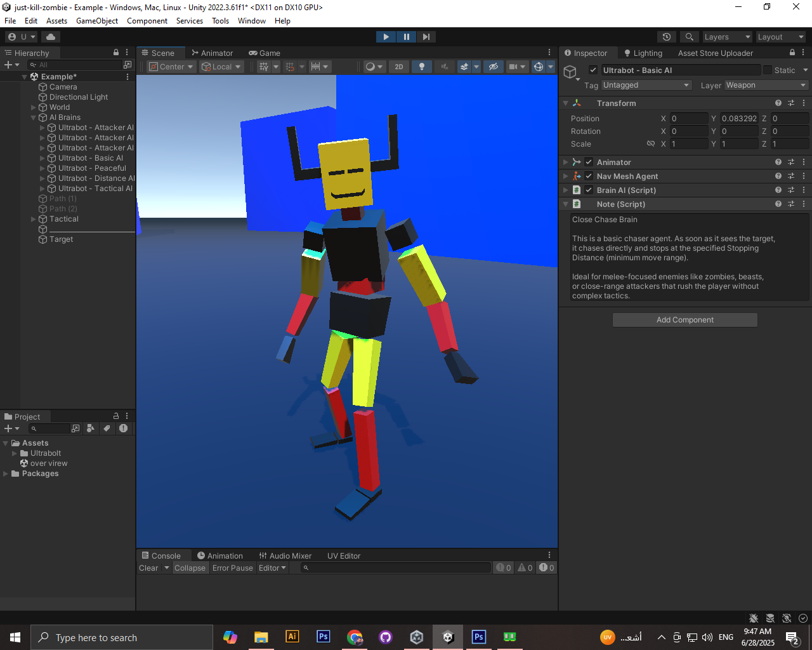This screenshot has width=812, height=650.
Task: Click the Pause button in top toolbar
Action: pyautogui.click(x=406, y=37)
